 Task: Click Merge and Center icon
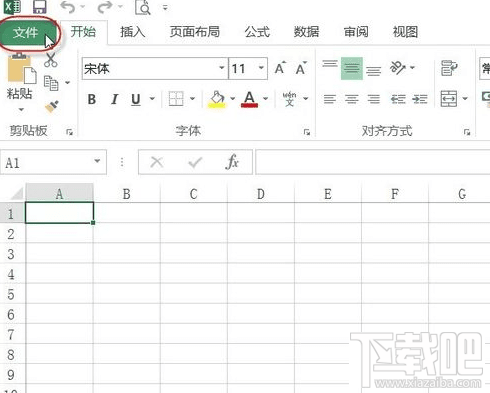pyautogui.click(x=449, y=99)
